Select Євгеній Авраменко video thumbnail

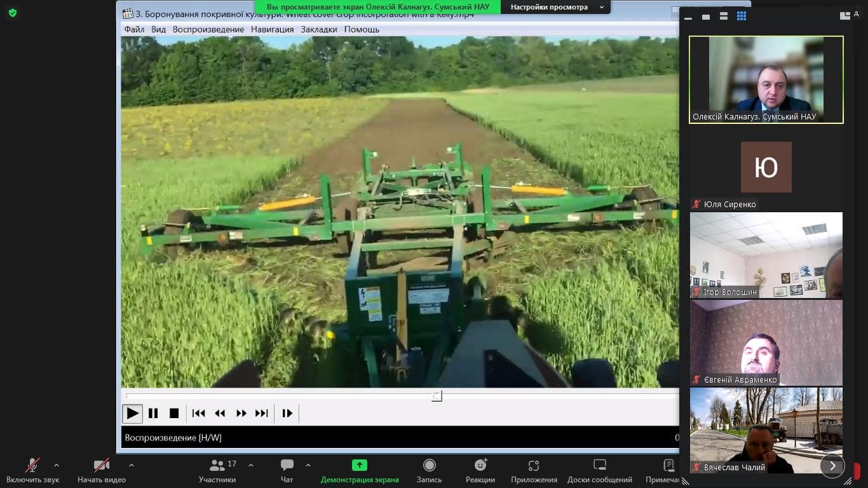point(766,342)
